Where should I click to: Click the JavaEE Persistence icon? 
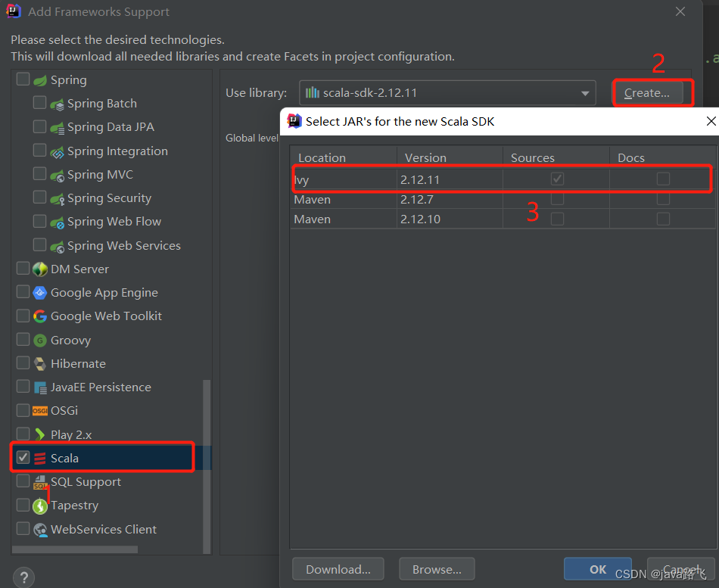pos(40,388)
